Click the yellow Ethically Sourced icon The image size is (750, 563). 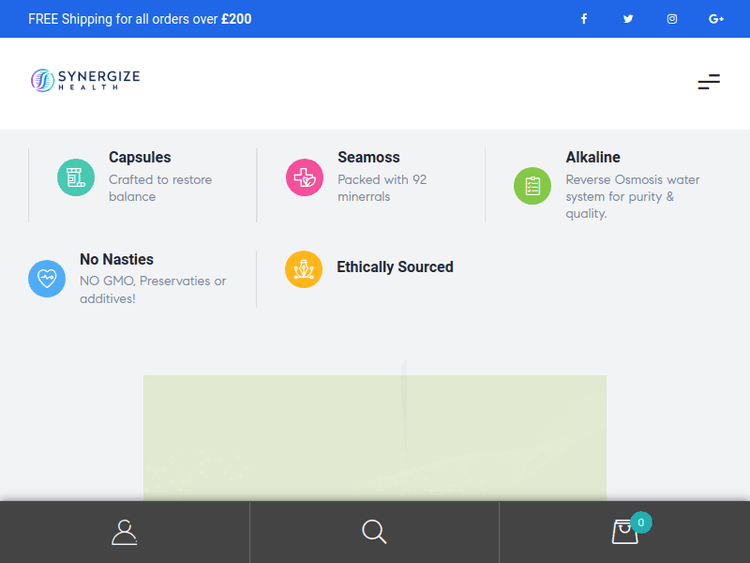click(304, 269)
